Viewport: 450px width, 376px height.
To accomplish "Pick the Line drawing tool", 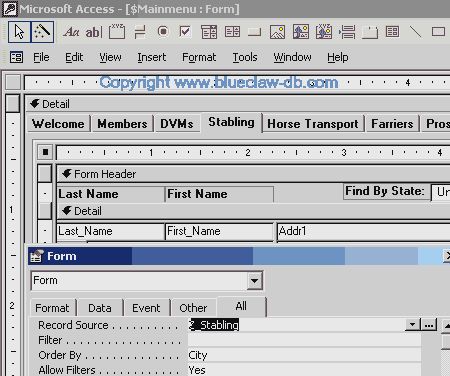I will [x=415, y=32].
